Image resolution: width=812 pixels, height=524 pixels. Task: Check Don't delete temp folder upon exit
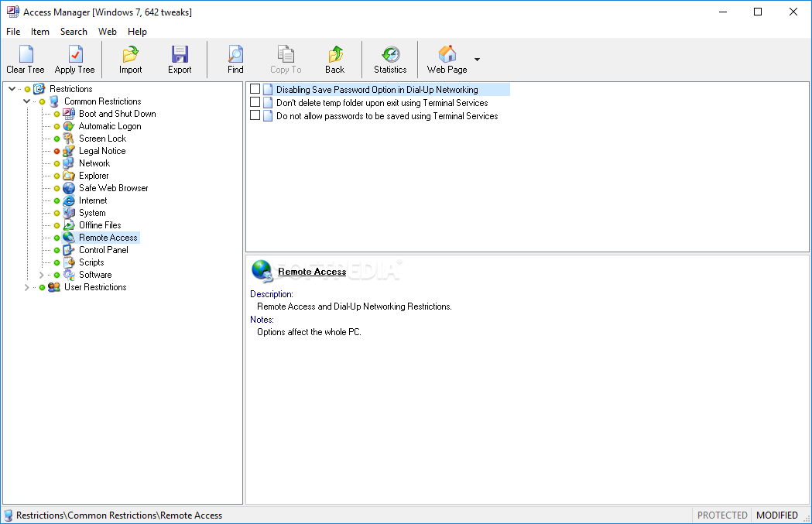pyautogui.click(x=255, y=102)
